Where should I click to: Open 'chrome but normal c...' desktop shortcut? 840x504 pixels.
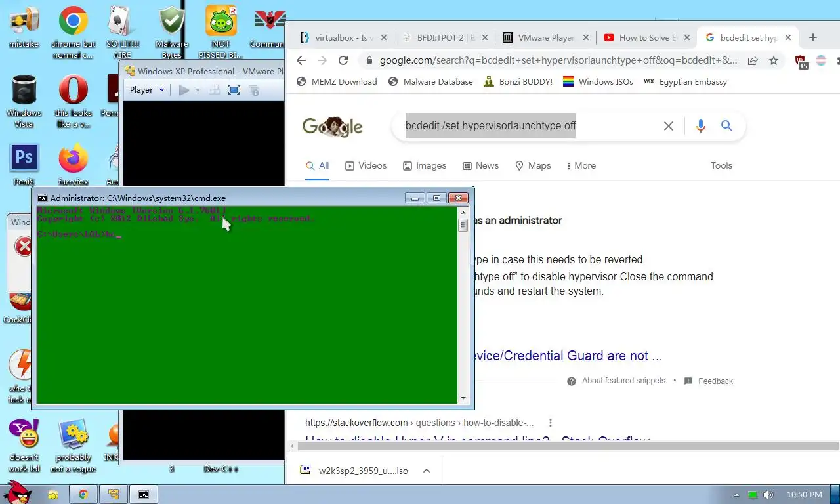[x=73, y=31]
